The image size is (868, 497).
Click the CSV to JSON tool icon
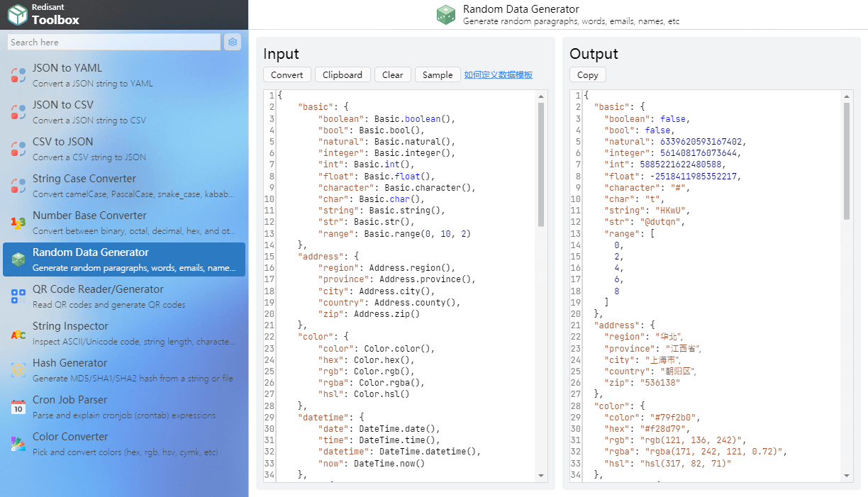(x=18, y=149)
